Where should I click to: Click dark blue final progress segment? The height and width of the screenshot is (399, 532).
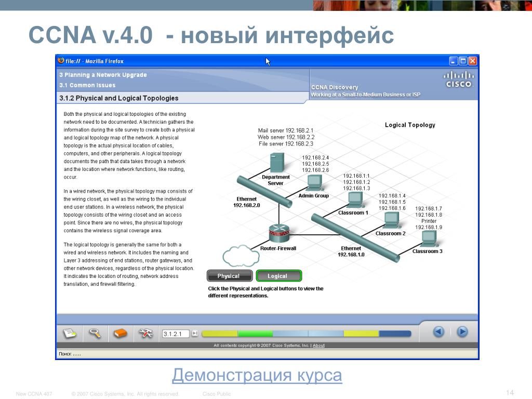tap(395, 334)
